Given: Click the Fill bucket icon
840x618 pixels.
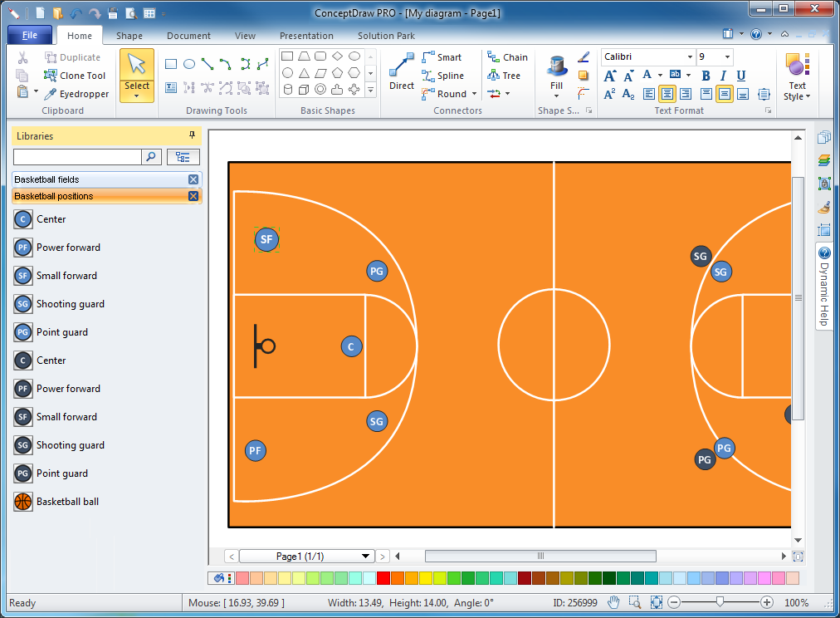Looking at the screenshot, I should [x=557, y=66].
